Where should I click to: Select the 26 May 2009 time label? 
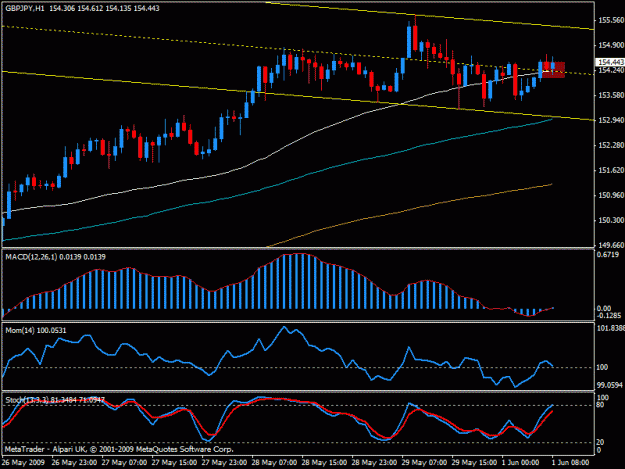pyautogui.click(x=23, y=463)
